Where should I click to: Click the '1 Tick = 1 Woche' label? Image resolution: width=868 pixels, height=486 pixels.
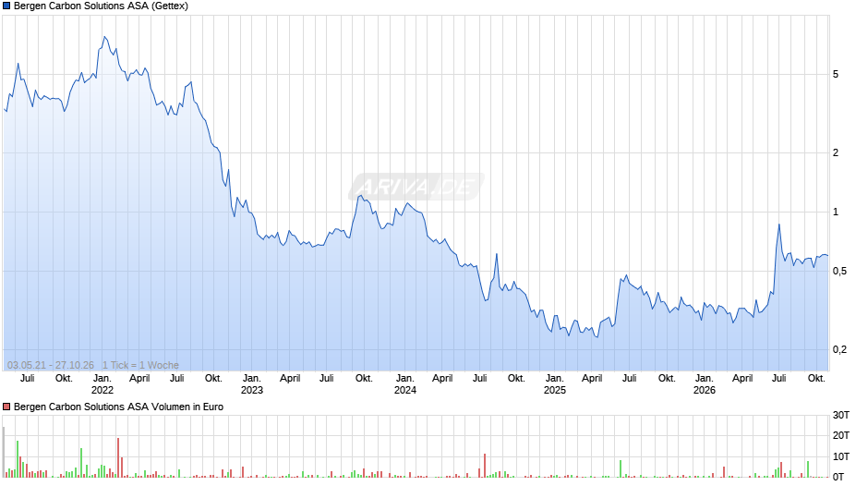tap(140, 365)
